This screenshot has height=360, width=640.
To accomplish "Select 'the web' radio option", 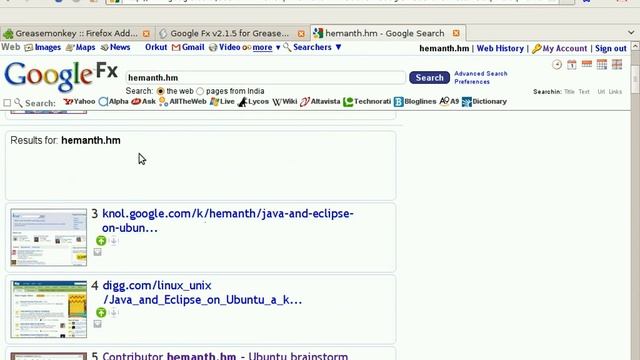I will pos(160,91).
